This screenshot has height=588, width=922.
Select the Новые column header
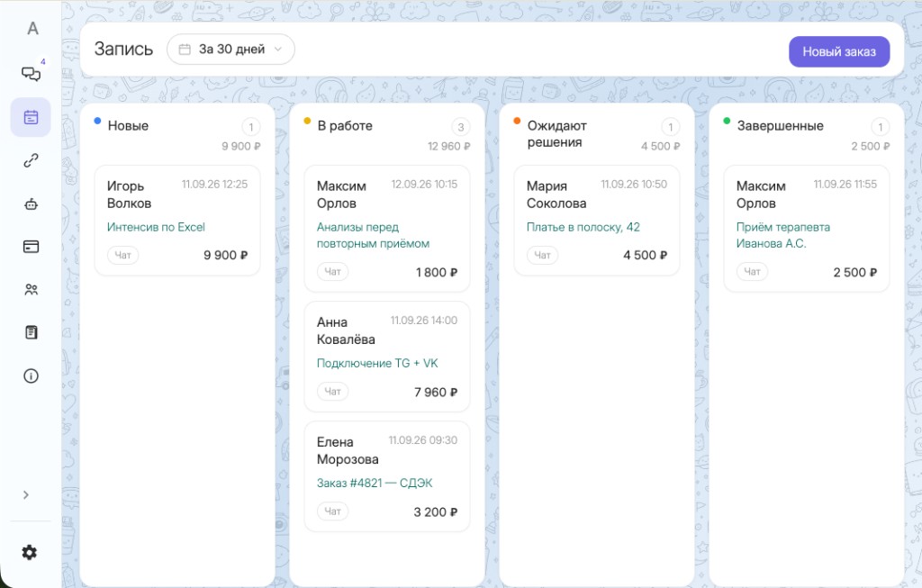pyautogui.click(x=128, y=126)
